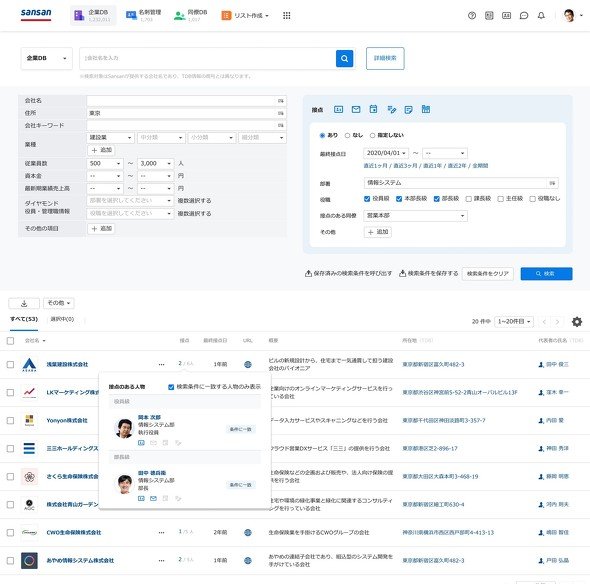
Task: Click the 部署 field containing 情報システム
Action: [461, 183]
